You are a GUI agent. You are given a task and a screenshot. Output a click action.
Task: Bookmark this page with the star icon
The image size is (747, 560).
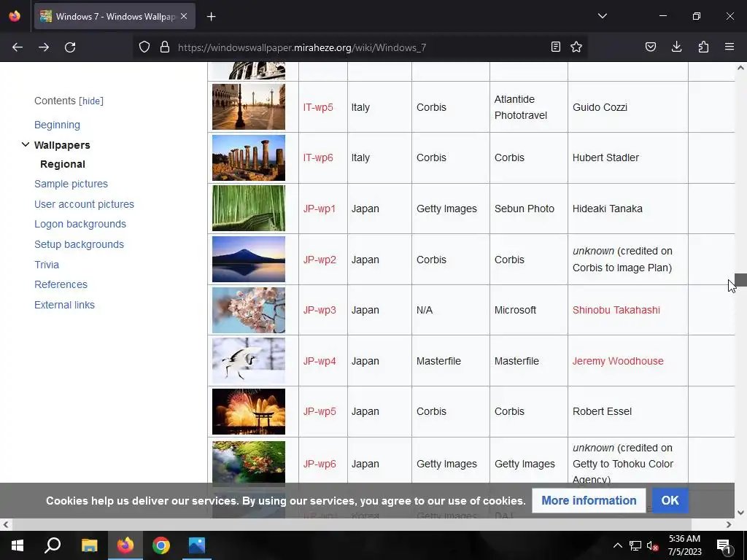[576, 47]
